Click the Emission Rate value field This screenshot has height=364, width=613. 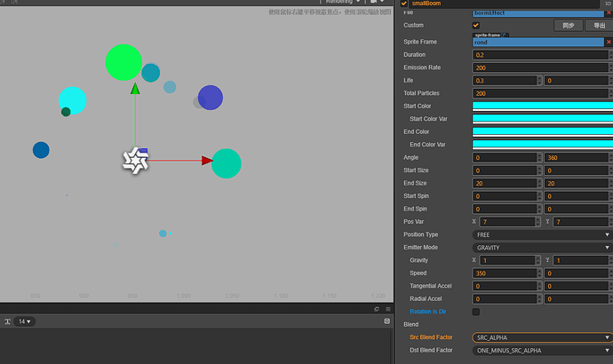[540, 68]
